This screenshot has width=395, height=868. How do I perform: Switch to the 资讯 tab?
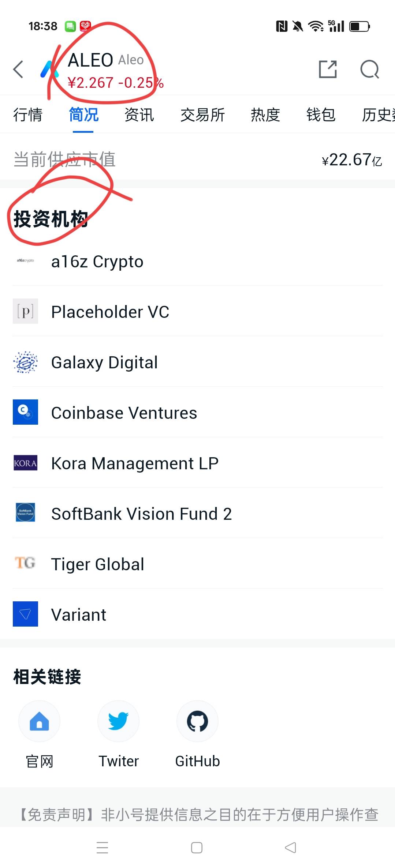click(x=139, y=115)
